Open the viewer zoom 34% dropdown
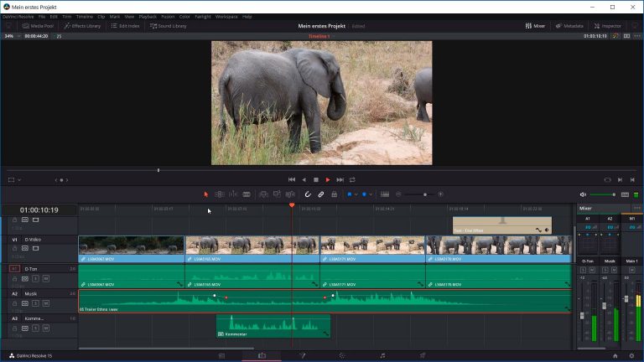The width and height of the screenshot is (644, 362). 13,36
